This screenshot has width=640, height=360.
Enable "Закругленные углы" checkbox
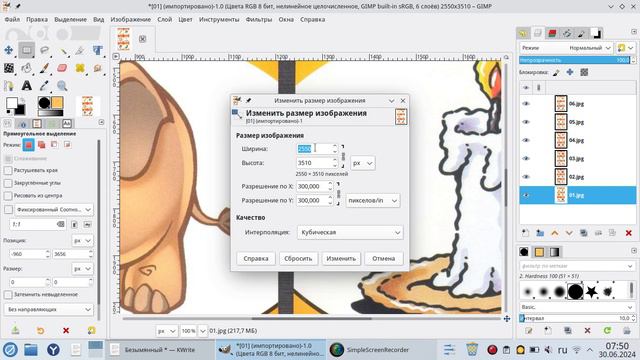tap(8, 183)
